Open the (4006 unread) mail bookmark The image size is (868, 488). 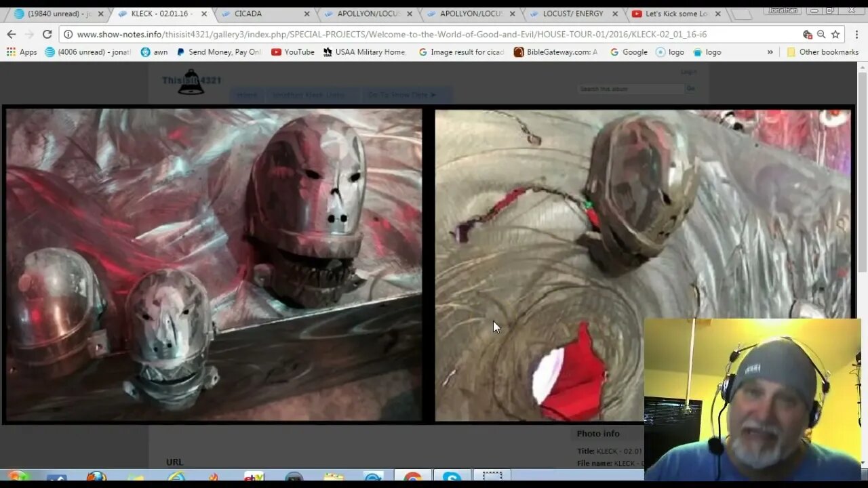click(x=87, y=52)
